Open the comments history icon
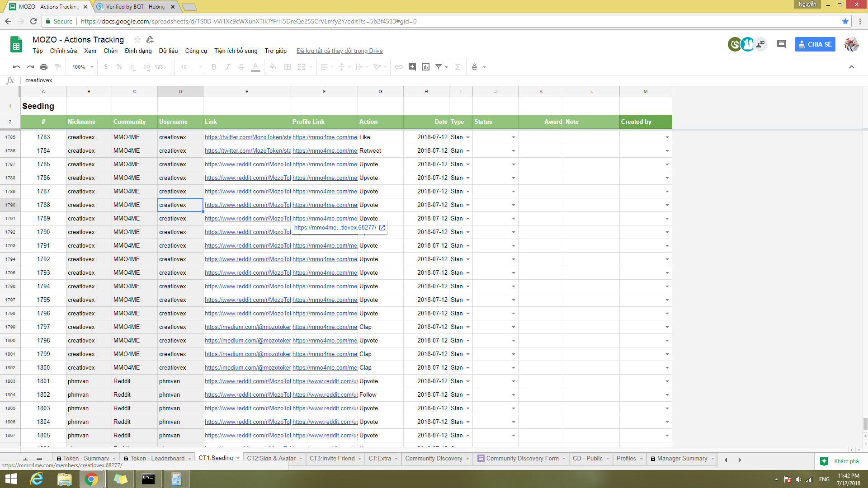The height and width of the screenshot is (488, 868). click(781, 44)
